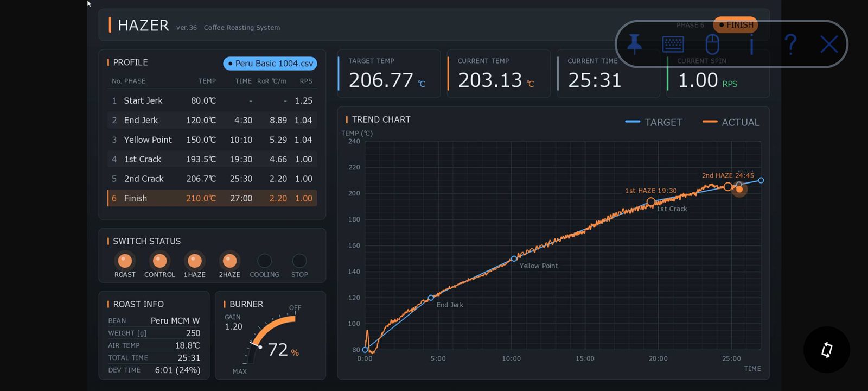Viewport: 868px width, 391px height.
Task: Toggle the CONTROL switch indicator
Action: pos(159,261)
